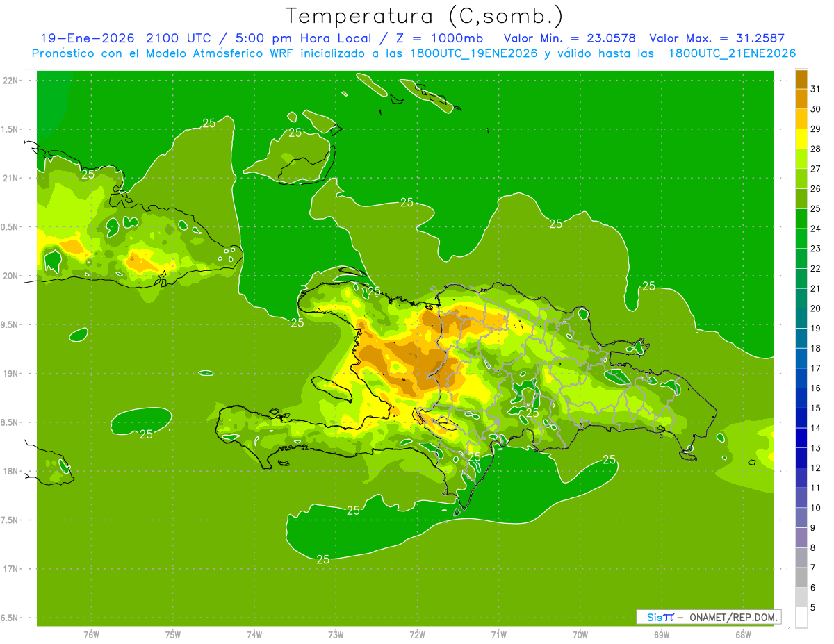Click the '21N' latitude axis label
834x644 pixels.
pyautogui.click(x=11, y=178)
